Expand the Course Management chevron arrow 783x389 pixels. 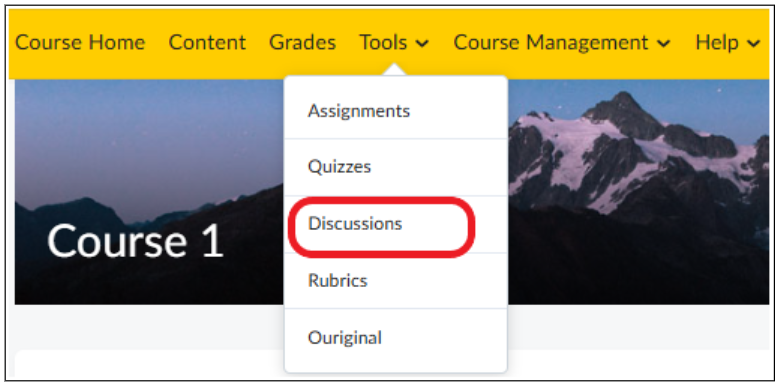tap(663, 44)
